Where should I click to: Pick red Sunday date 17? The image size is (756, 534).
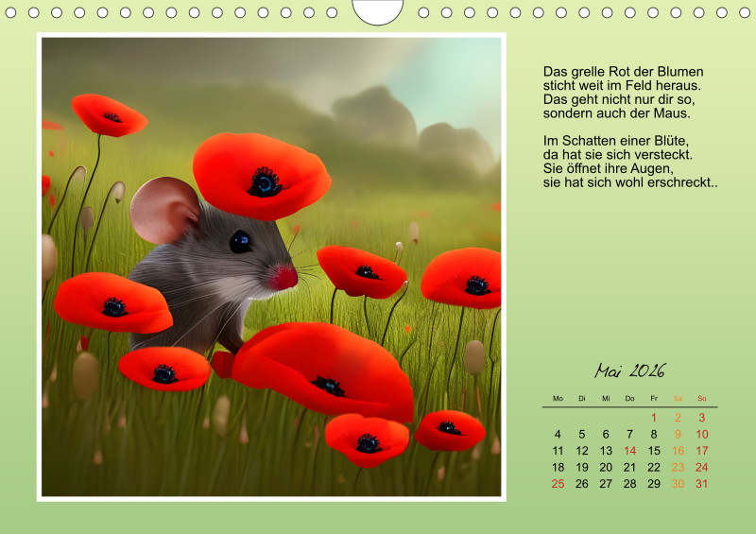702,451
